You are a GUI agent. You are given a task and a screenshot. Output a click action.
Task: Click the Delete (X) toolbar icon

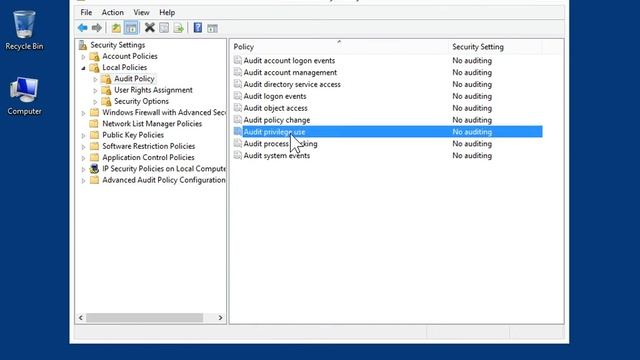(150, 27)
